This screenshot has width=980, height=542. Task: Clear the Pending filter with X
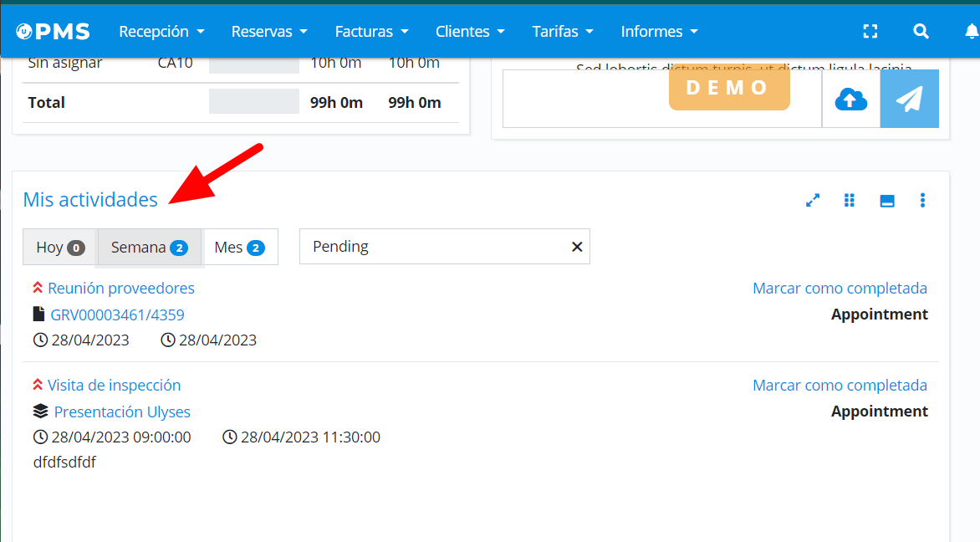click(x=576, y=247)
